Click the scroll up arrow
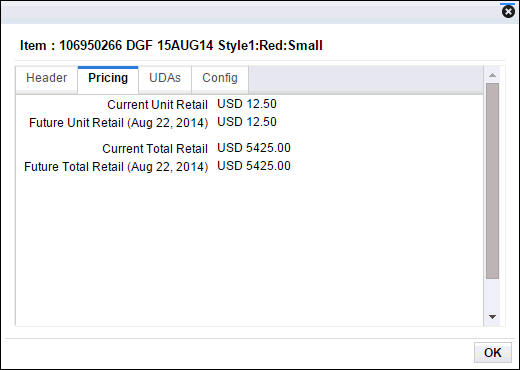This screenshot has height=370, width=520. point(492,75)
